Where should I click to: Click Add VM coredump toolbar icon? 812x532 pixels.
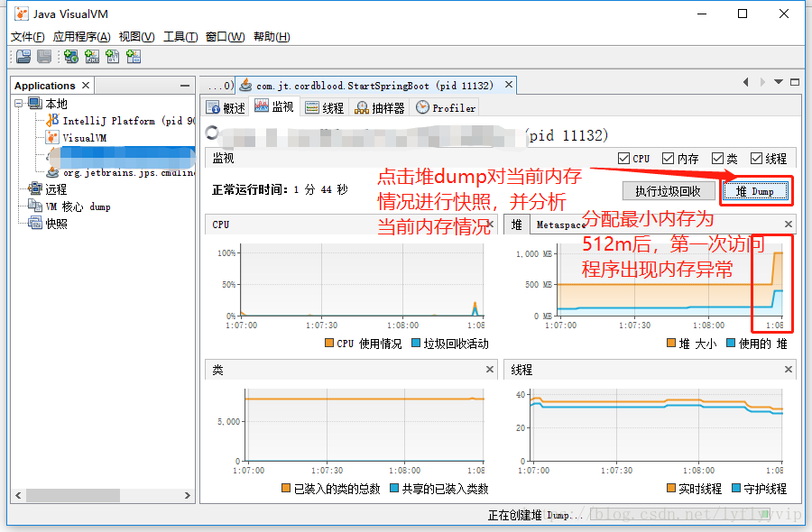tap(113, 57)
